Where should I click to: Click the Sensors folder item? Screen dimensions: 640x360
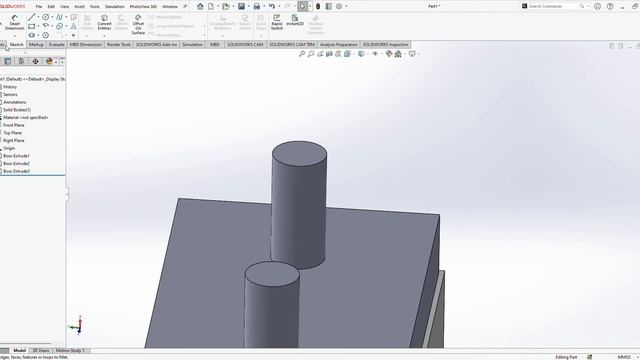pyautogui.click(x=10, y=95)
